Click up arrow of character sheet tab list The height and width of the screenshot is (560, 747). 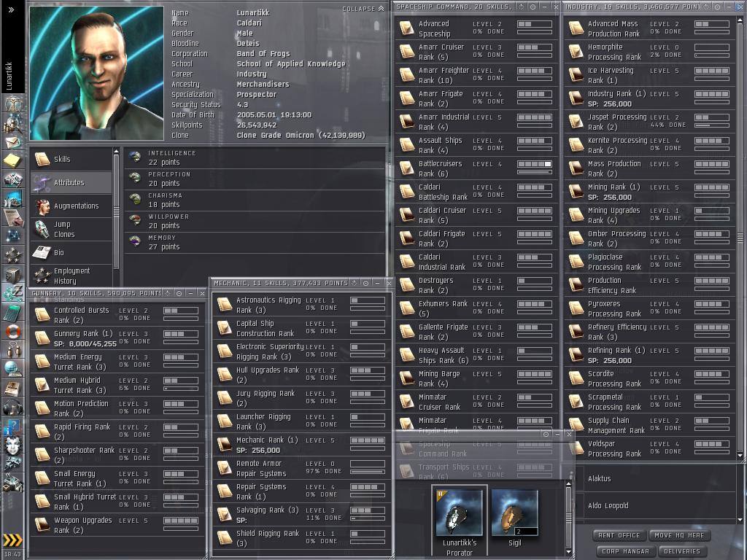coord(116,151)
